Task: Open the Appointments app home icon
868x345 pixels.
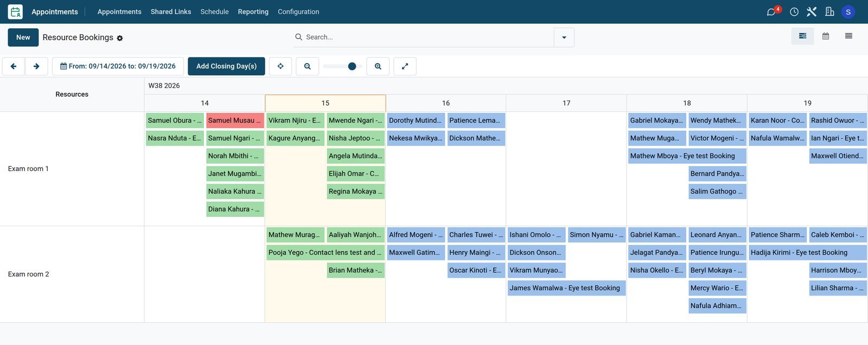Action: pos(15,11)
